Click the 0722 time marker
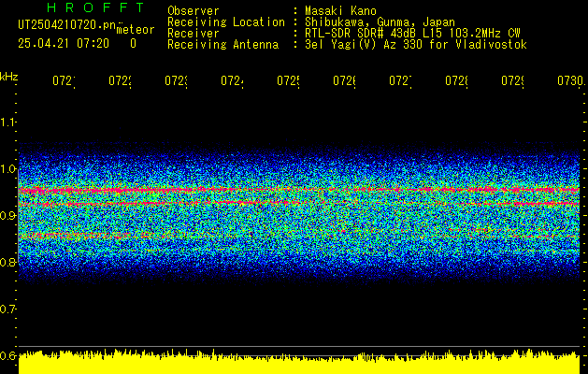Image resolution: width=588 pixels, height=374 pixels. click(x=120, y=81)
